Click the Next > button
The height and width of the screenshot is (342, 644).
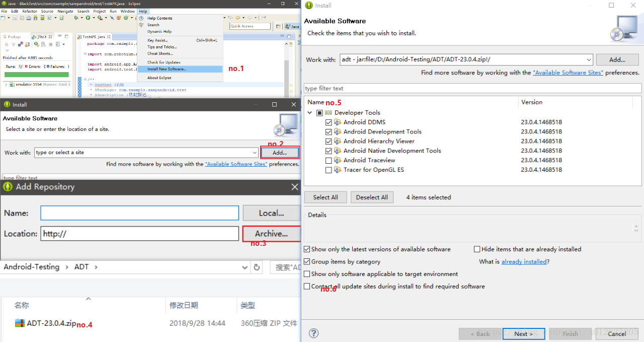coord(523,333)
